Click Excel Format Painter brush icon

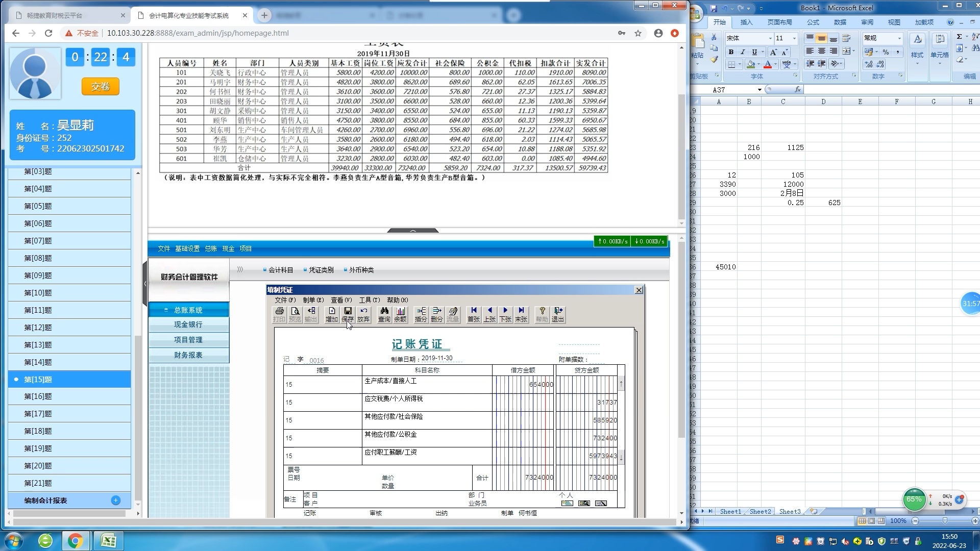pos(714,60)
